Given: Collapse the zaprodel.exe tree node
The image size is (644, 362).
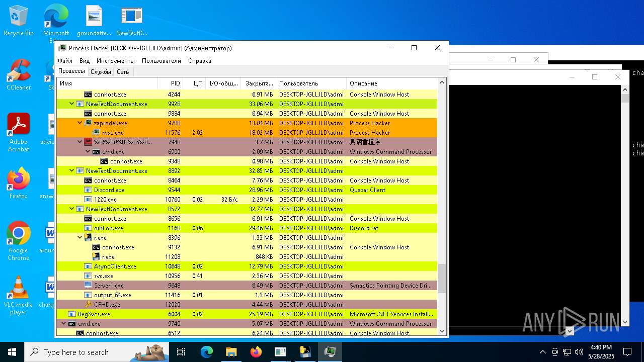Looking at the screenshot, I should tap(80, 123).
